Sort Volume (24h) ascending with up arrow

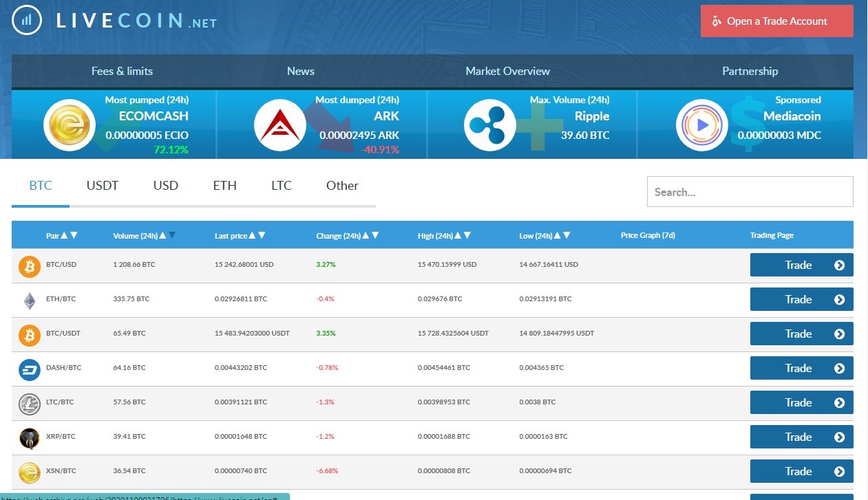pos(162,235)
